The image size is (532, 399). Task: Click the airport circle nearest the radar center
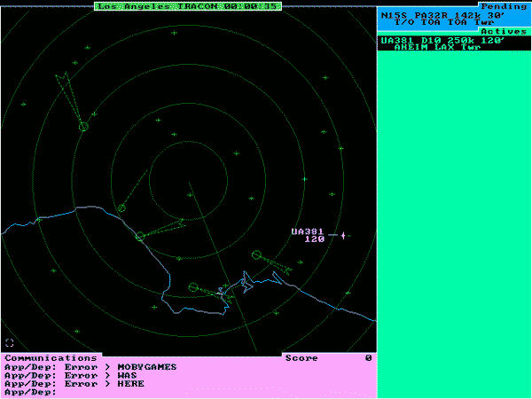point(122,208)
